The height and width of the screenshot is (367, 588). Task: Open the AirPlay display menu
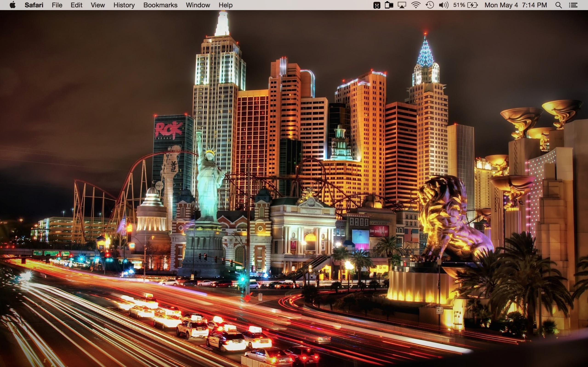(x=402, y=5)
